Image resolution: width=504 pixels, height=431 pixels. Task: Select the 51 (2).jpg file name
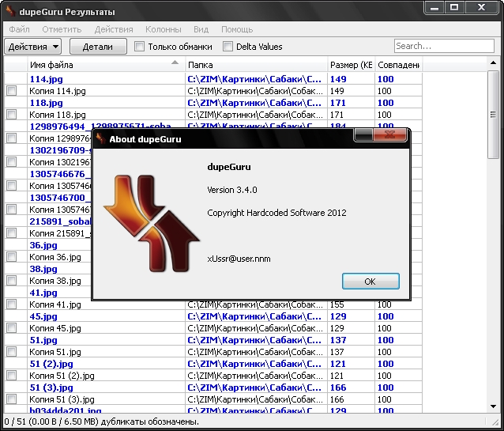[x=51, y=364]
